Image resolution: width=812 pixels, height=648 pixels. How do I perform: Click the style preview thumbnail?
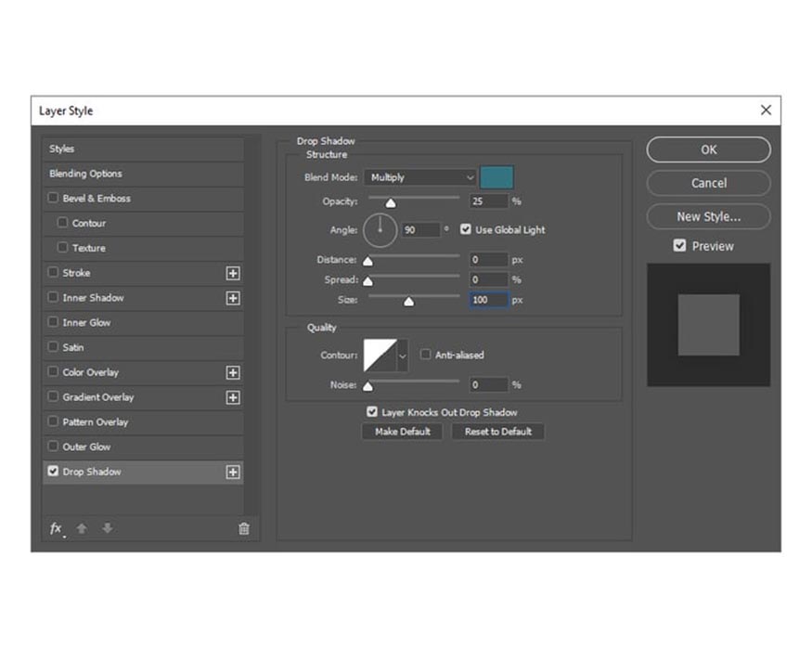pyautogui.click(x=708, y=325)
